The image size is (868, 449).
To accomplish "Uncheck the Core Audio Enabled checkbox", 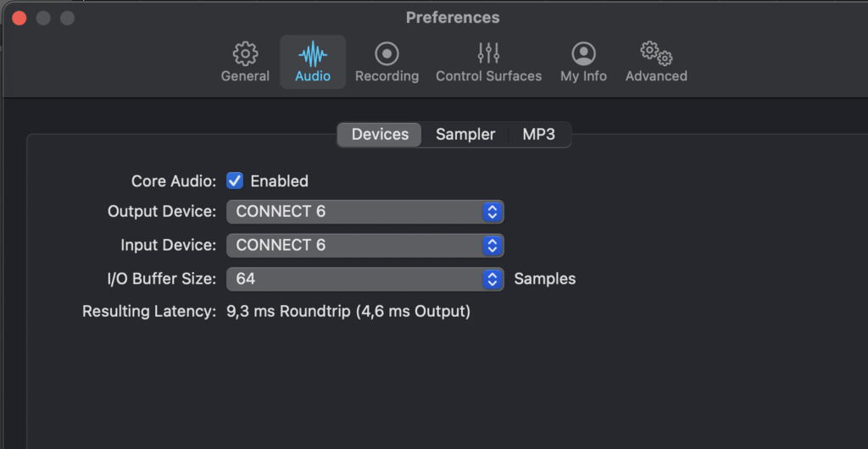I will click(235, 180).
